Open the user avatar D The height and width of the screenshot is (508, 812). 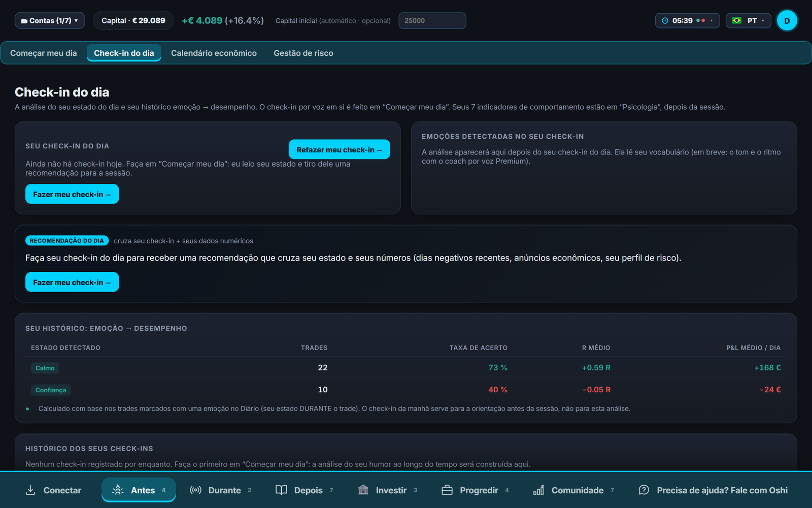(787, 20)
